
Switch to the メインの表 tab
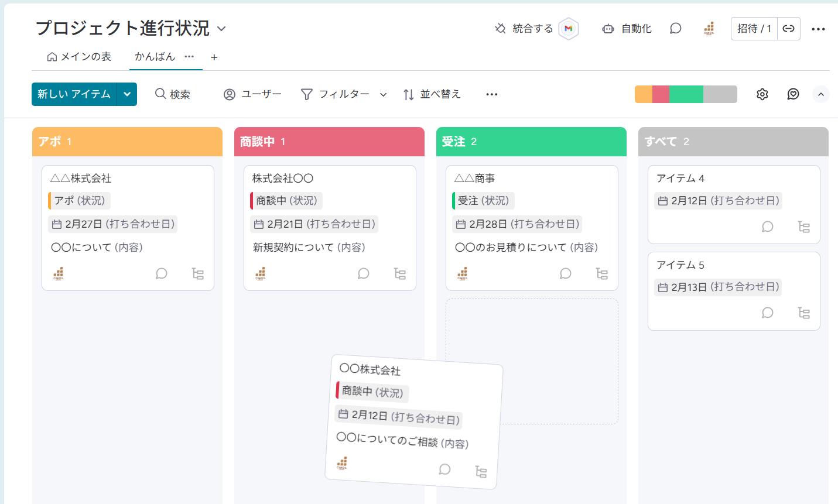coord(79,57)
